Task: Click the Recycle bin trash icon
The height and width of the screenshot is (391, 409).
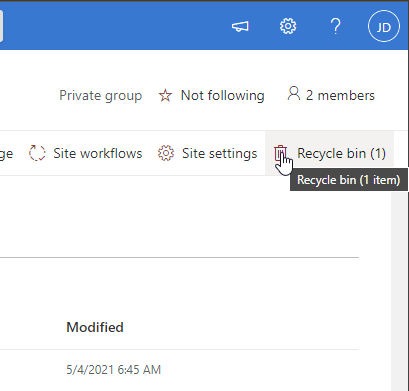Action: [x=280, y=153]
